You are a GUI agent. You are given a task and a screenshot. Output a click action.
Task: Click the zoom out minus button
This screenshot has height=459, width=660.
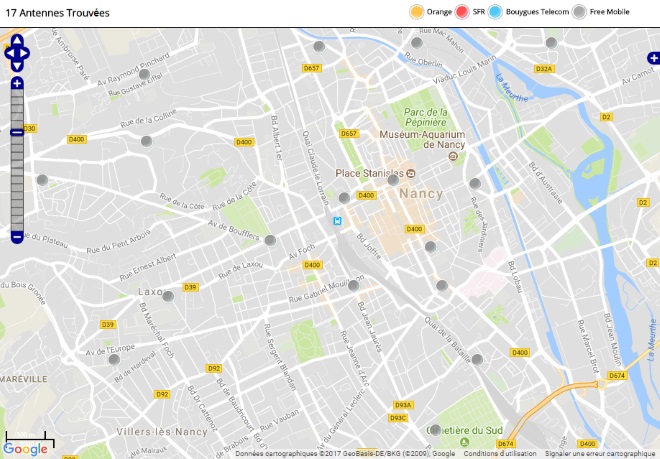(x=17, y=237)
